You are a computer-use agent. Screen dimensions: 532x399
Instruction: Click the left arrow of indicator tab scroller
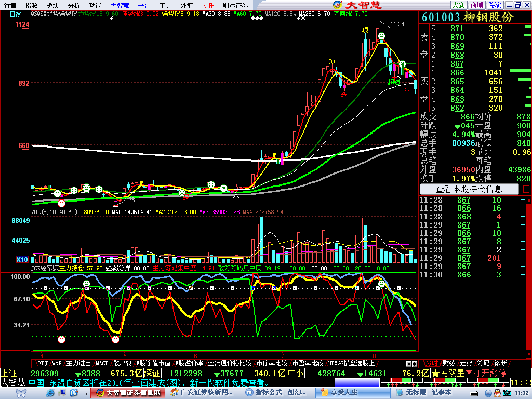tap(409, 364)
